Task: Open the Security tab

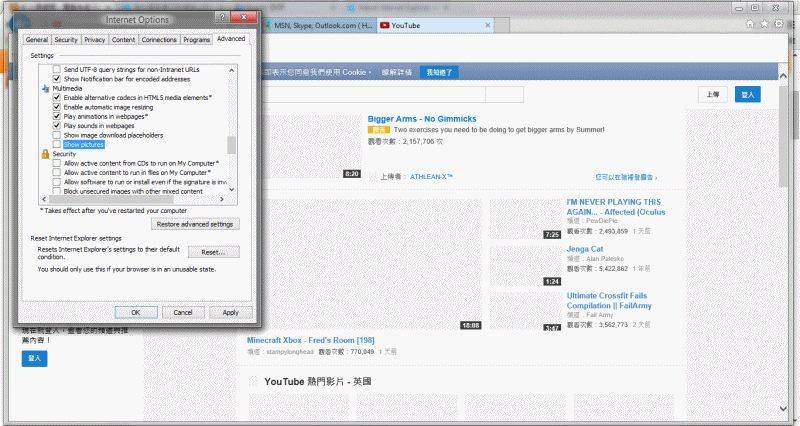Action: coord(66,40)
